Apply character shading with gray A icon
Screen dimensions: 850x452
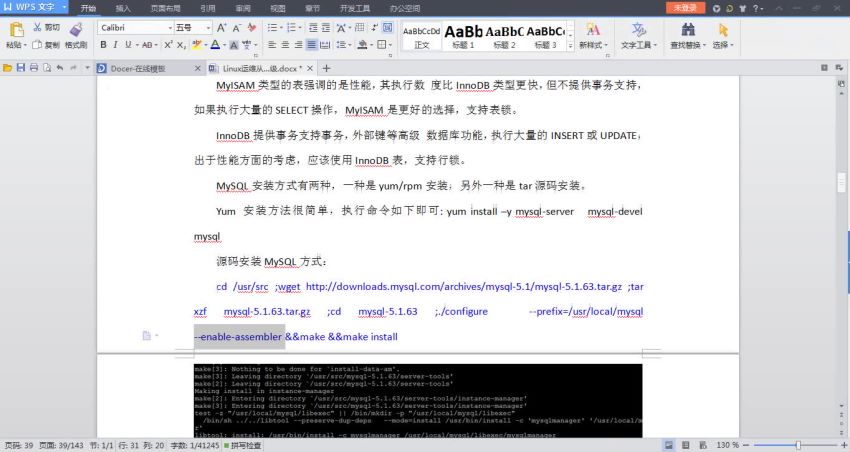pyautogui.click(x=234, y=45)
